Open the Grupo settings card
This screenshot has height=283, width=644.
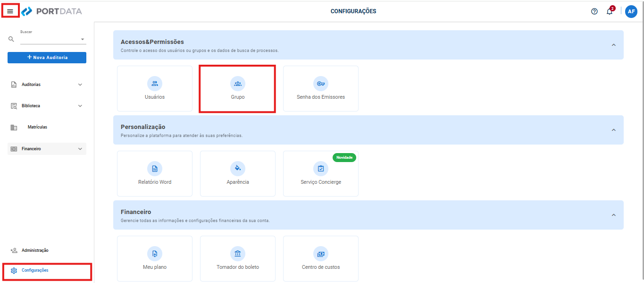tap(237, 88)
